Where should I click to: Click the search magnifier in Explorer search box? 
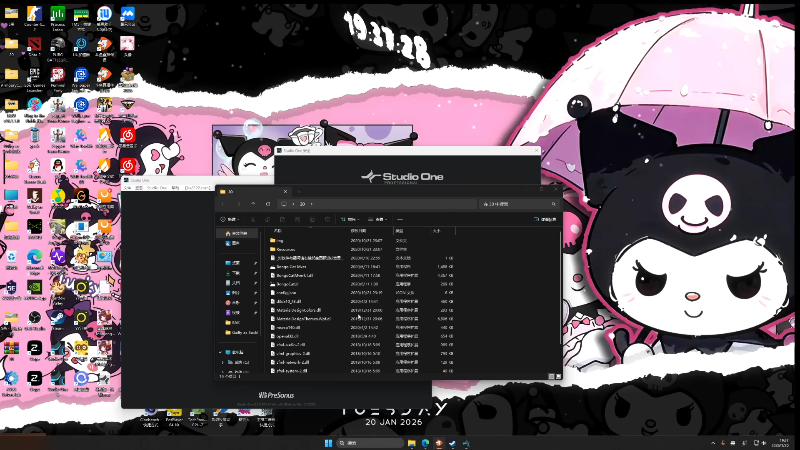[x=554, y=204]
